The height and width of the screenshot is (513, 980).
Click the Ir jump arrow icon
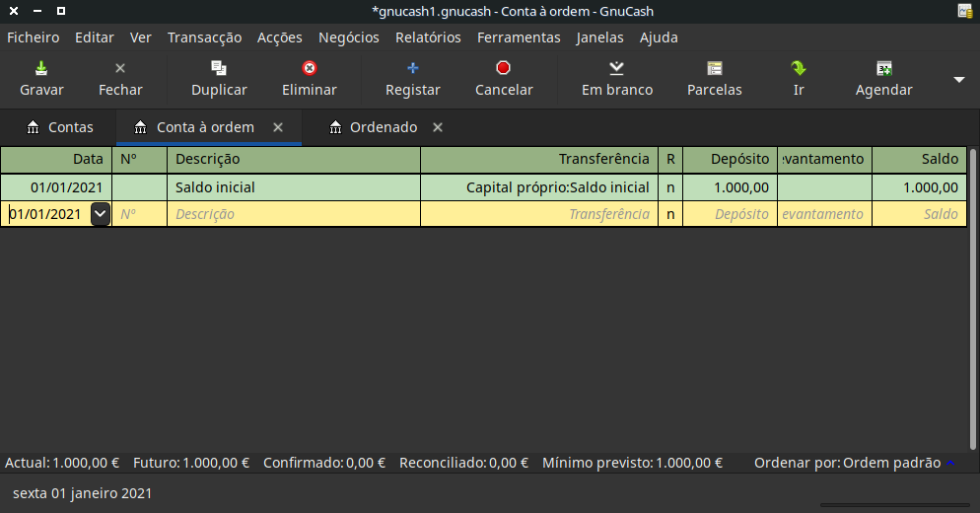pyautogui.click(x=799, y=69)
